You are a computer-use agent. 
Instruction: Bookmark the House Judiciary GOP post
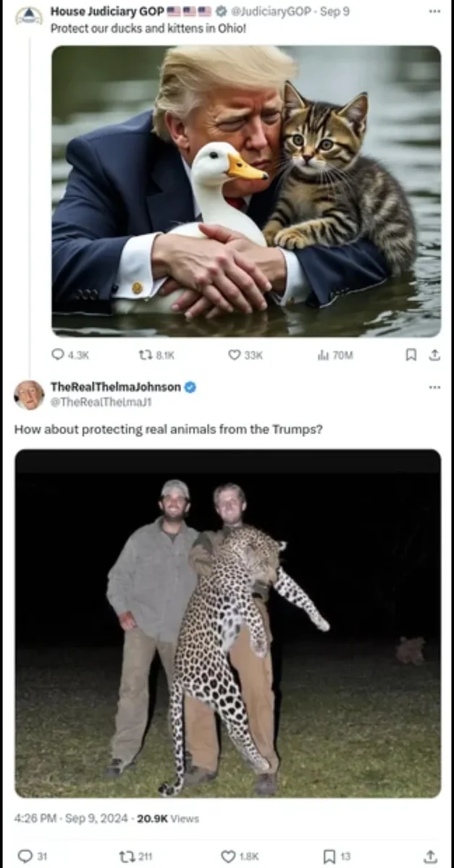tap(411, 354)
